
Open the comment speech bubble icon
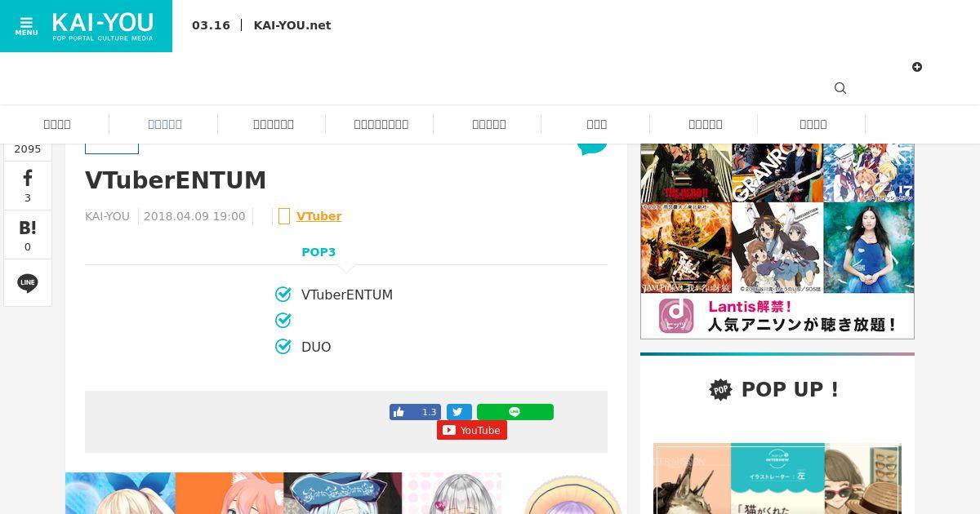(x=592, y=147)
